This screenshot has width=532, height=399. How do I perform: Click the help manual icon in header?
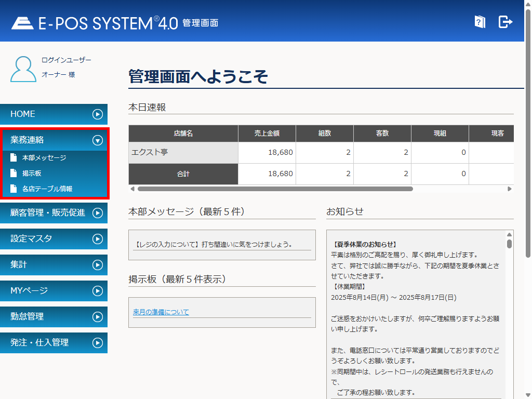point(480,22)
